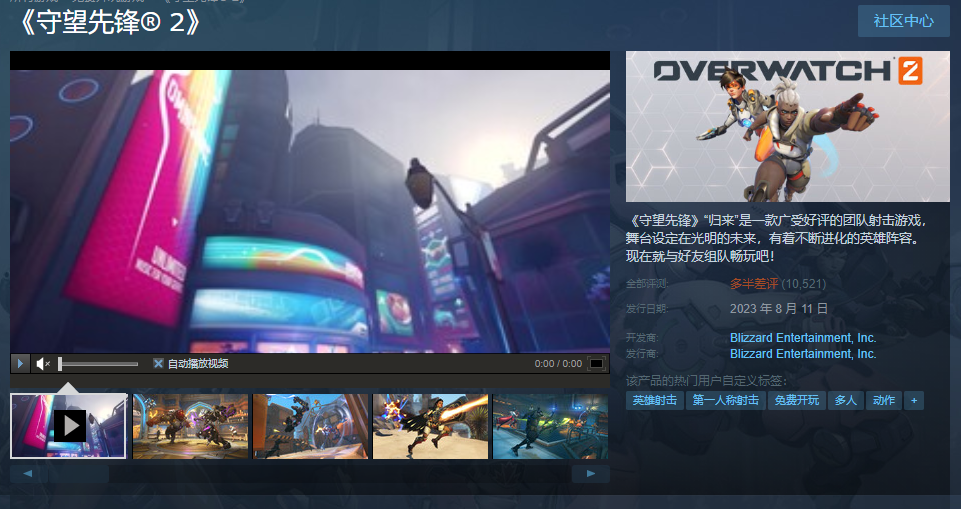Select the first trailer thumbnail
Screen dimensions: 961x509
[68, 426]
